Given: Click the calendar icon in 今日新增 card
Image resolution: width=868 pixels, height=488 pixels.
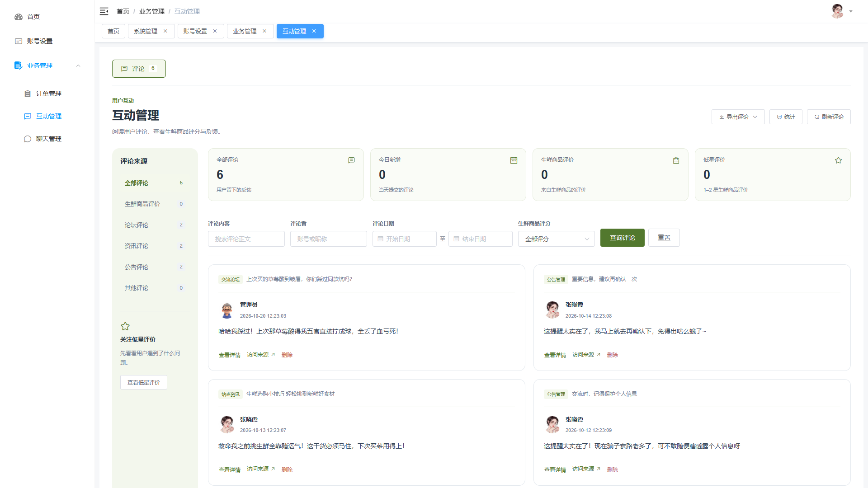Looking at the screenshot, I should click(x=514, y=160).
